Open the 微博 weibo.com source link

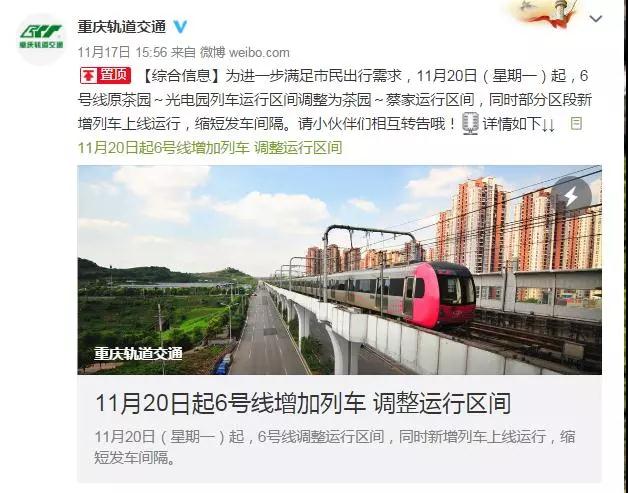(245, 52)
